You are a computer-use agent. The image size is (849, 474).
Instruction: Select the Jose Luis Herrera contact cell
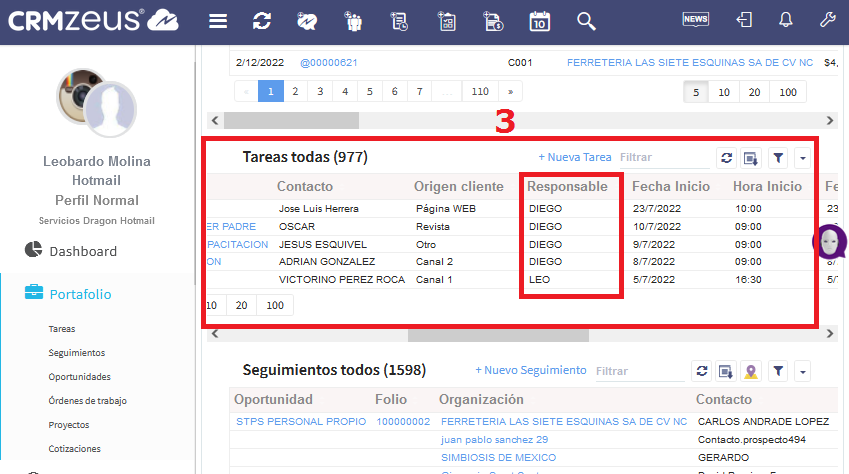[x=318, y=209]
